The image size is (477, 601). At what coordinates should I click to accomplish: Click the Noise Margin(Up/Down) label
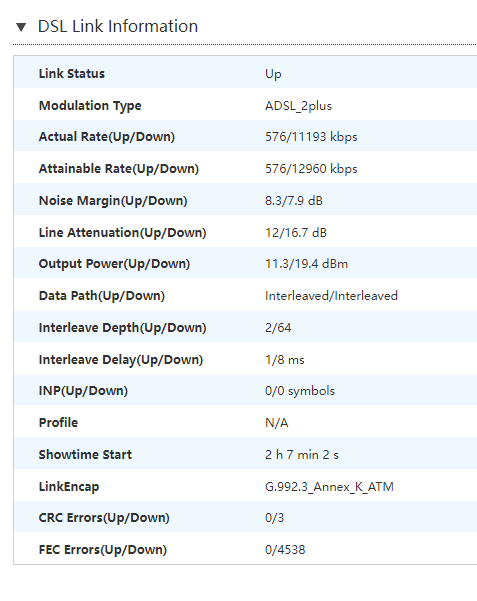(x=113, y=200)
